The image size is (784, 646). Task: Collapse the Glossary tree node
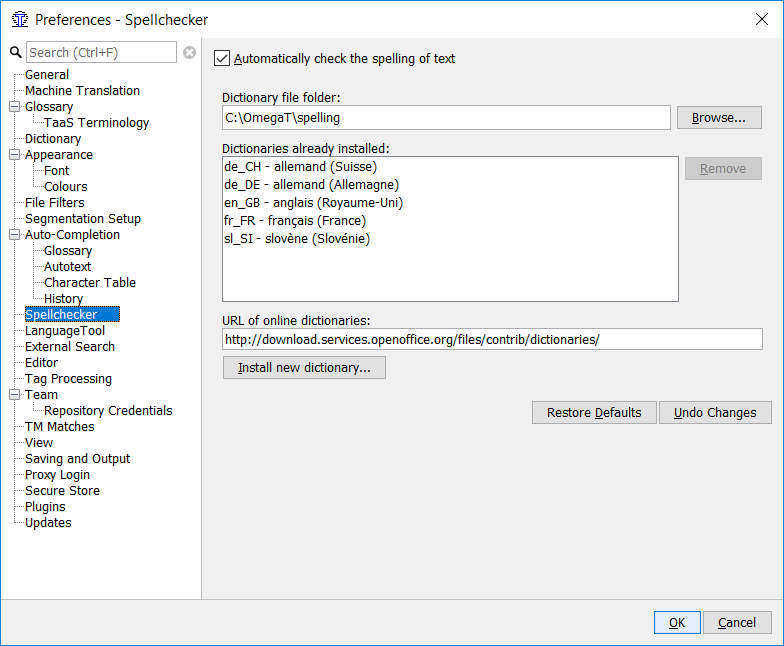coord(14,106)
